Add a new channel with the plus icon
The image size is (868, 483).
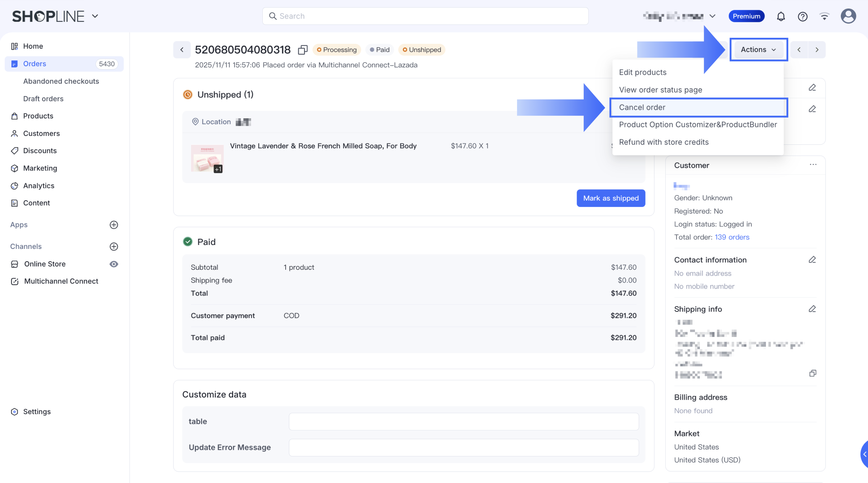pos(114,246)
